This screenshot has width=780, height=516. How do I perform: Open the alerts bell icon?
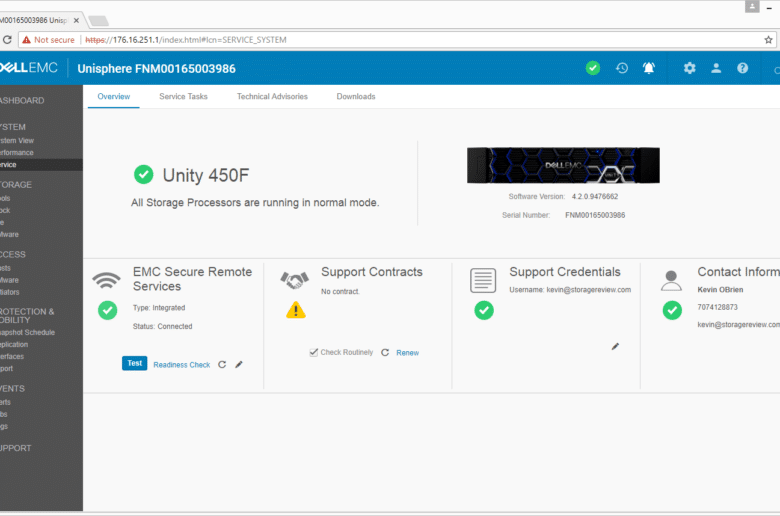649,68
